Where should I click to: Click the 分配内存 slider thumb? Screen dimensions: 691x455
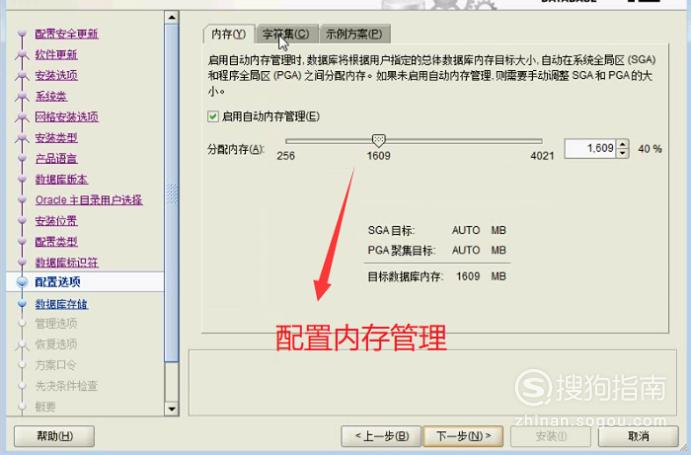coord(379,141)
